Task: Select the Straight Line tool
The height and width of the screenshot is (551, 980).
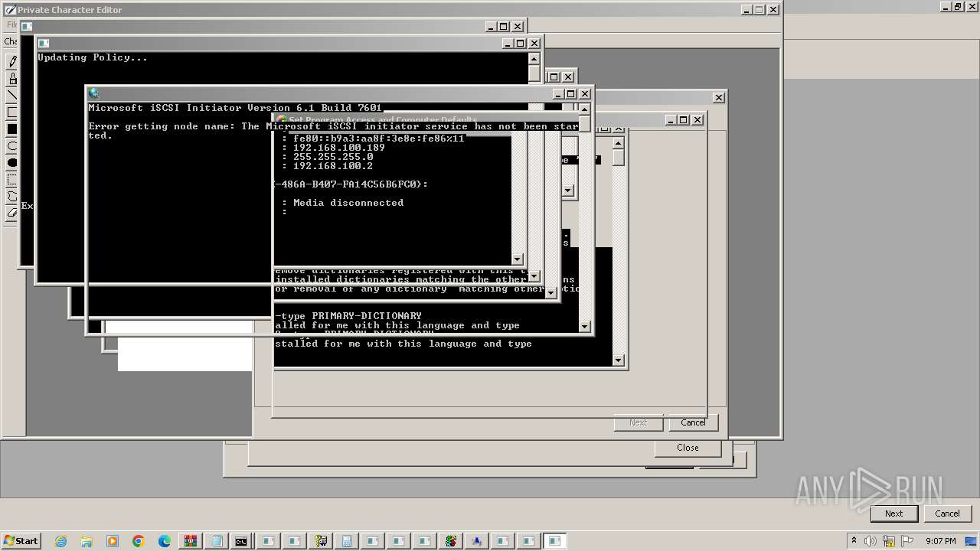Action: tap(11, 96)
